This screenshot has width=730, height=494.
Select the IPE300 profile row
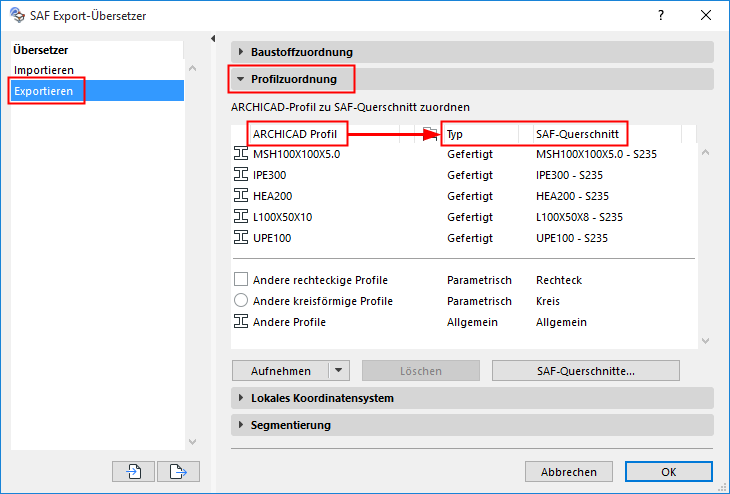tap(464, 175)
